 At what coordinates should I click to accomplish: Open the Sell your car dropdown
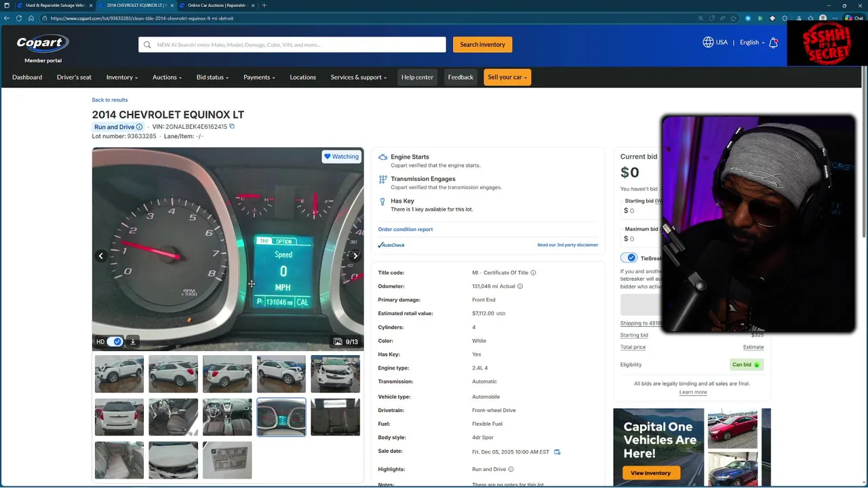(x=507, y=77)
